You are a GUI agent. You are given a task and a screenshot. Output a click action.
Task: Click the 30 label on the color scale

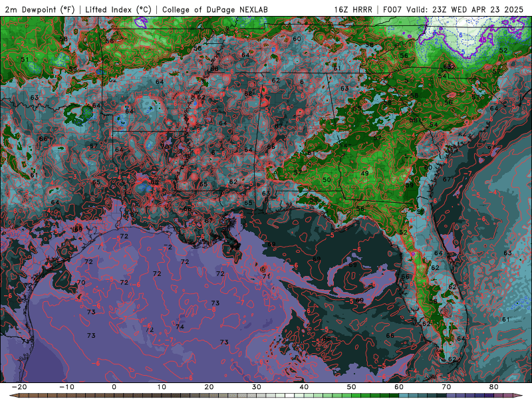click(257, 387)
